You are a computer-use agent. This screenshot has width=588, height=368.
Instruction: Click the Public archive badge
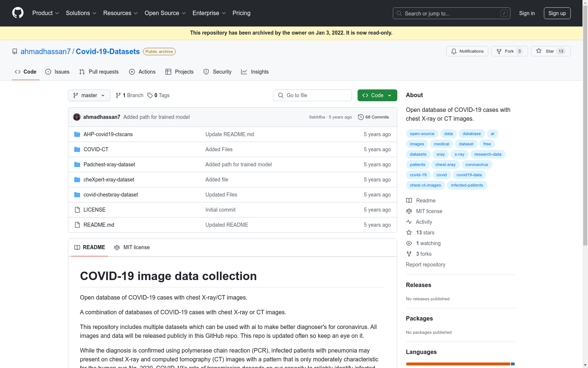(x=159, y=52)
